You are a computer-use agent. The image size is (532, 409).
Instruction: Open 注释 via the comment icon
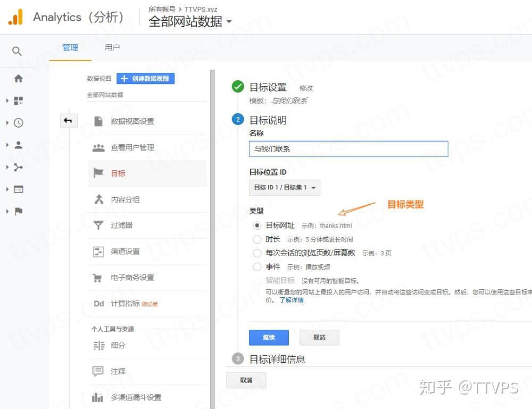(98, 371)
